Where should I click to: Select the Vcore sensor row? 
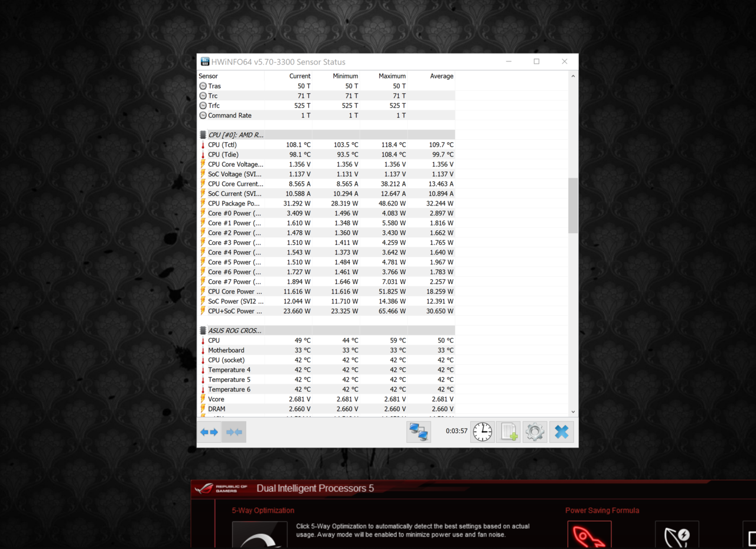click(x=326, y=399)
